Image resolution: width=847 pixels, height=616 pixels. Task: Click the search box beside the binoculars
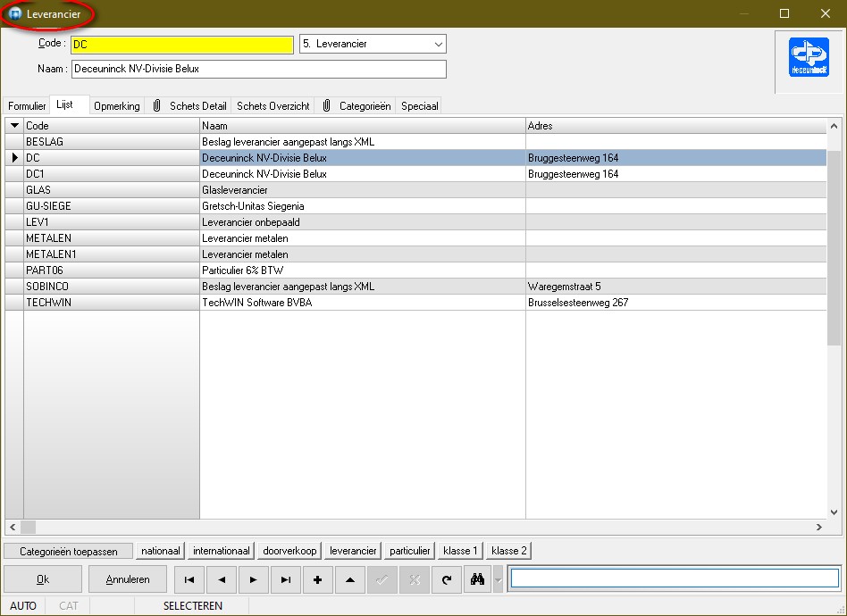[x=675, y=579]
